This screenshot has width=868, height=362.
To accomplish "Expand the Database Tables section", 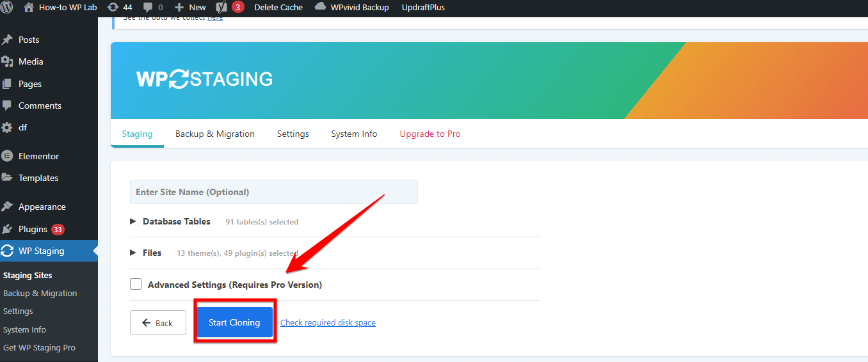I will pyautogui.click(x=133, y=221).
